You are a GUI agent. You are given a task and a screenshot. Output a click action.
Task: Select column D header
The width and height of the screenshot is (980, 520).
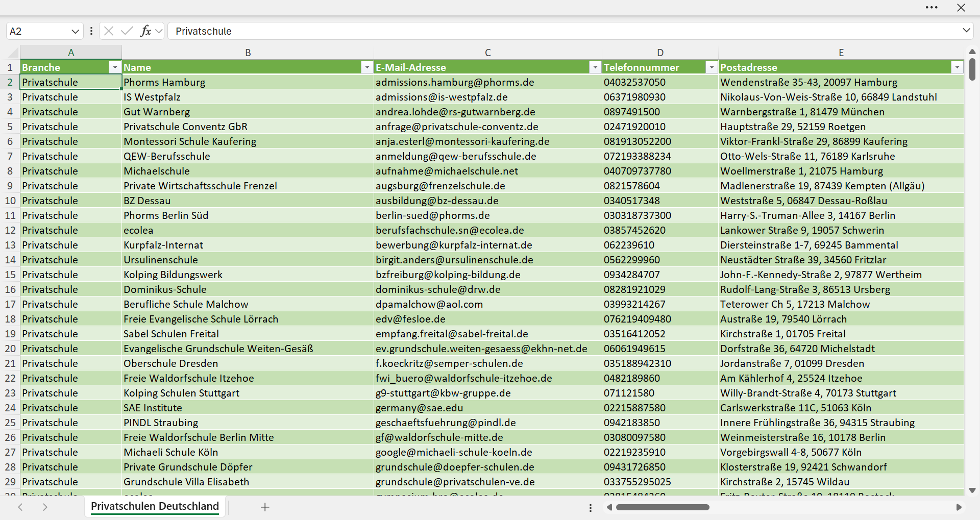point(660,53)
